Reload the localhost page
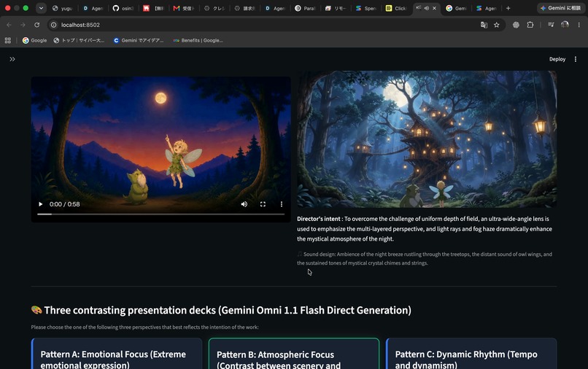The height and width of the screenshot is (369, 588). 36,25
